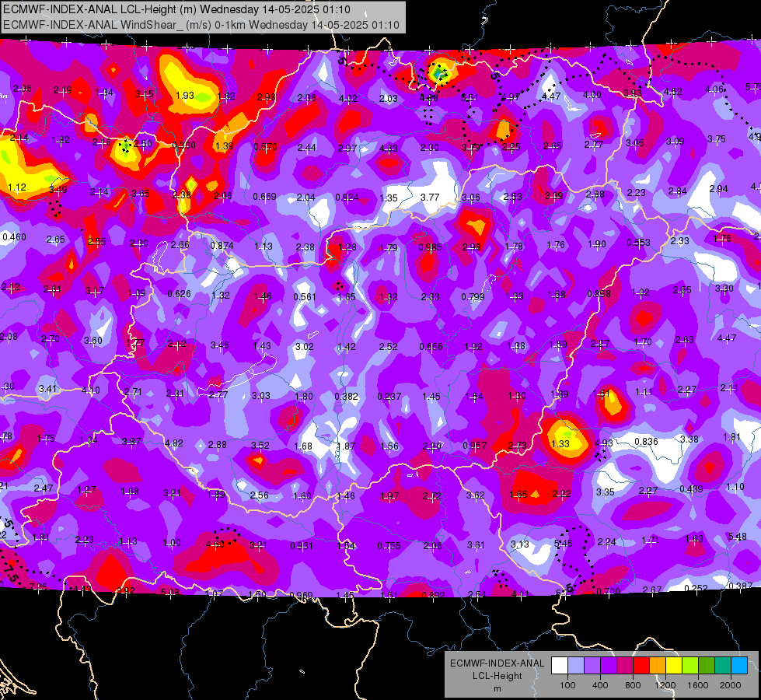Click the wind shear value 1.93
761x700 pixels.
(x=185, y=95)
